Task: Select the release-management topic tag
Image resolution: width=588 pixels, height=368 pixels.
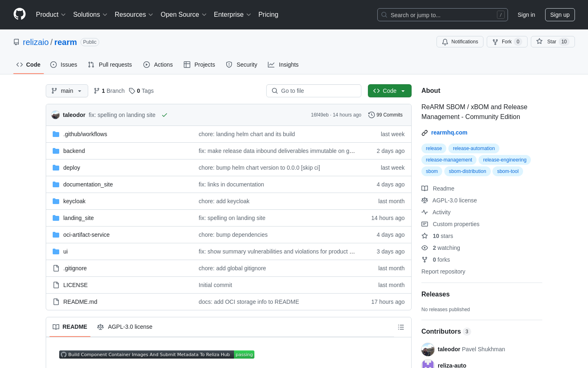Action: click(x=449, y=160)
